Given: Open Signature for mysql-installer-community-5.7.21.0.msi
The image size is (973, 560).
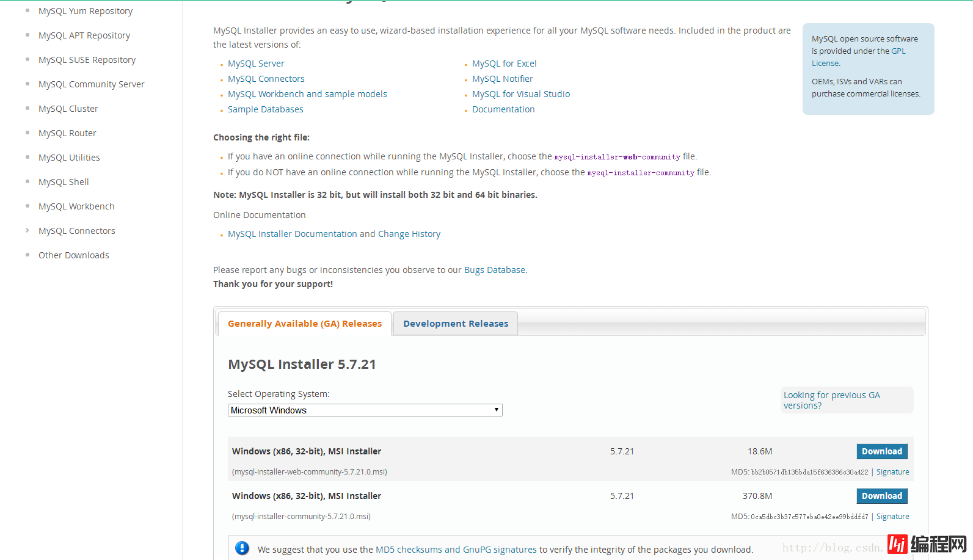Looking at the screenshot, I should [893, 517].
